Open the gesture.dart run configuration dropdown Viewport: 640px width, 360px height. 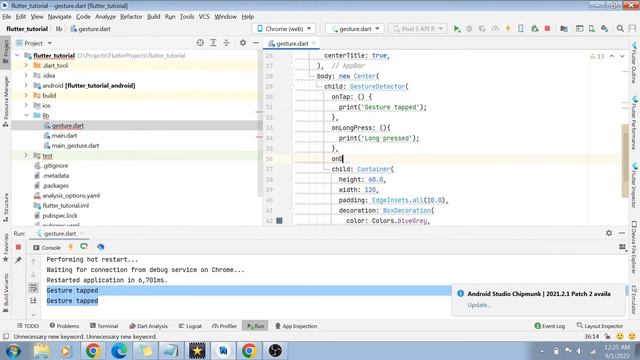355,29
